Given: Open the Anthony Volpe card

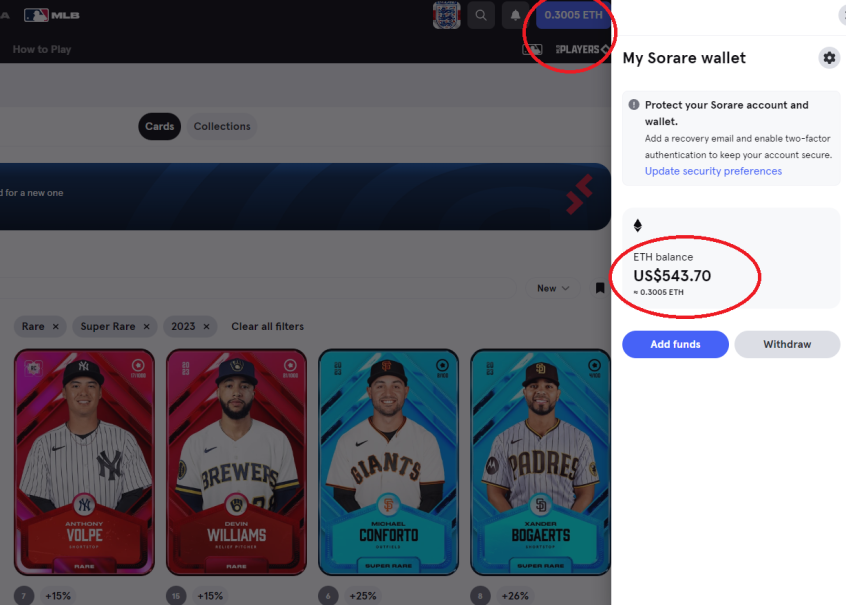Looking at the screenshot, I should pos(84,462).
